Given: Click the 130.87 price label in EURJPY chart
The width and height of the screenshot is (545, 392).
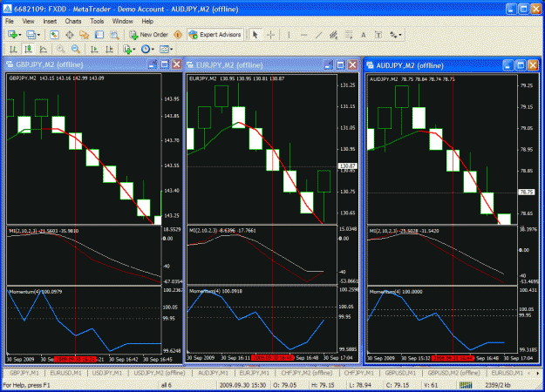Looking at the screenshot, I should tap(348, 166).
